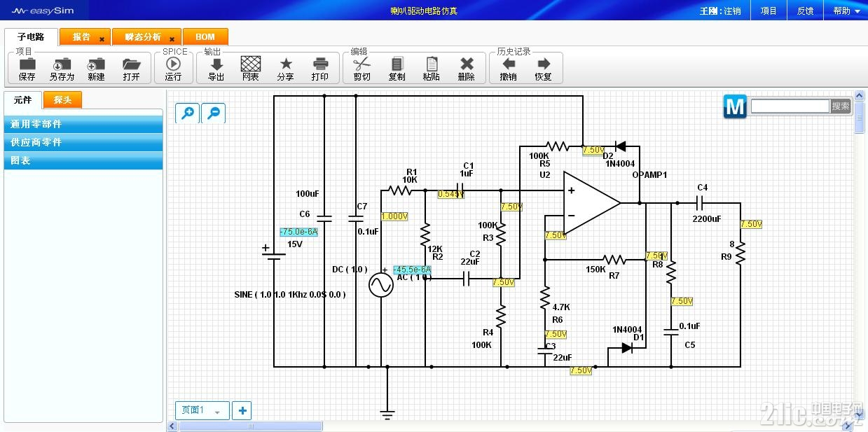Open the 帮助 dropdown menu
This screenshot has height=432, width=868.
click(846, 11)
